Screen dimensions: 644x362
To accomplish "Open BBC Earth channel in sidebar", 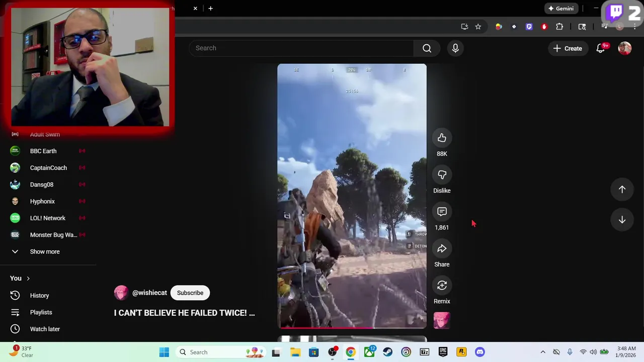I will click(48, 151).
